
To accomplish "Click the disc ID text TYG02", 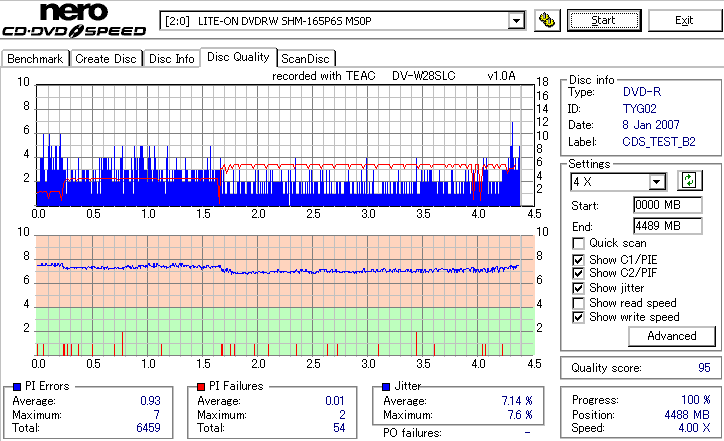I will tap(640, 109).
